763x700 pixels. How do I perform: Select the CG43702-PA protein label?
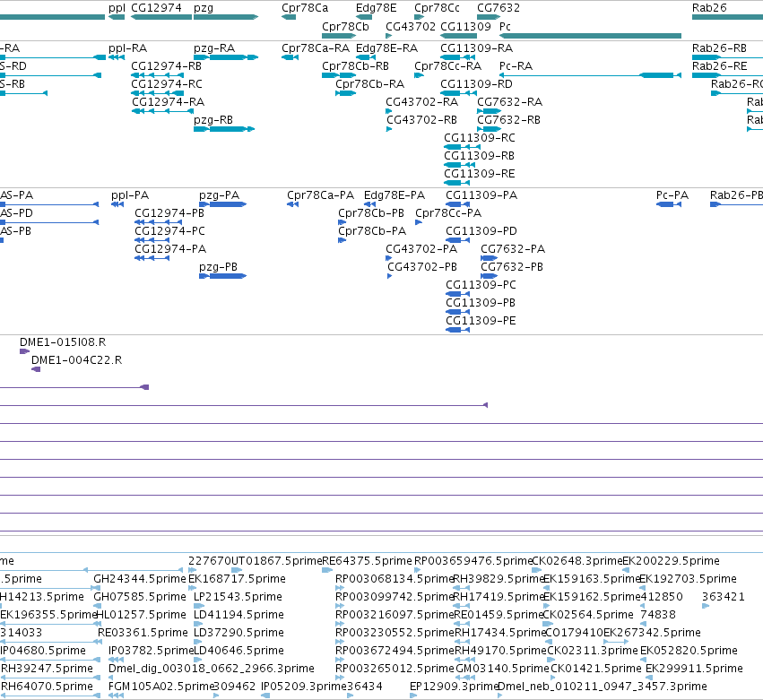421,249
